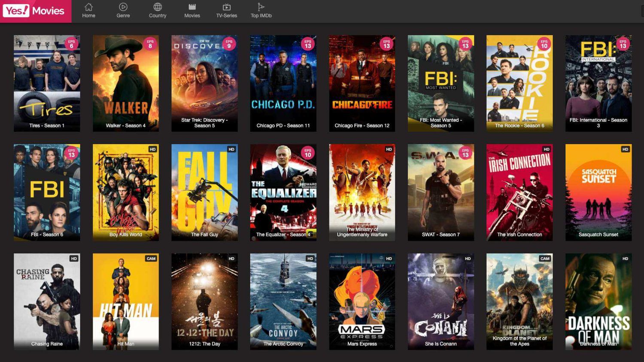Open the TV-Series menu label
This screenshot has height=362, width=644.
point(226,15)
